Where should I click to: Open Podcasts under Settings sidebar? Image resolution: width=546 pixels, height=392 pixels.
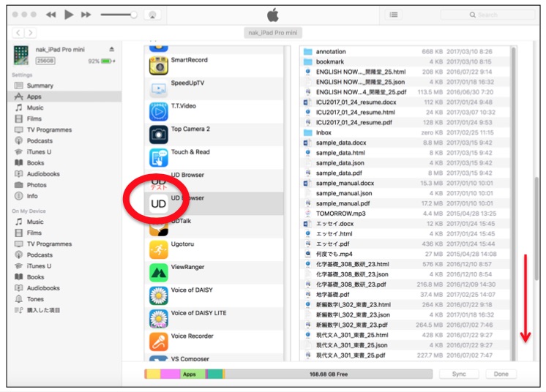pos(40,140)
